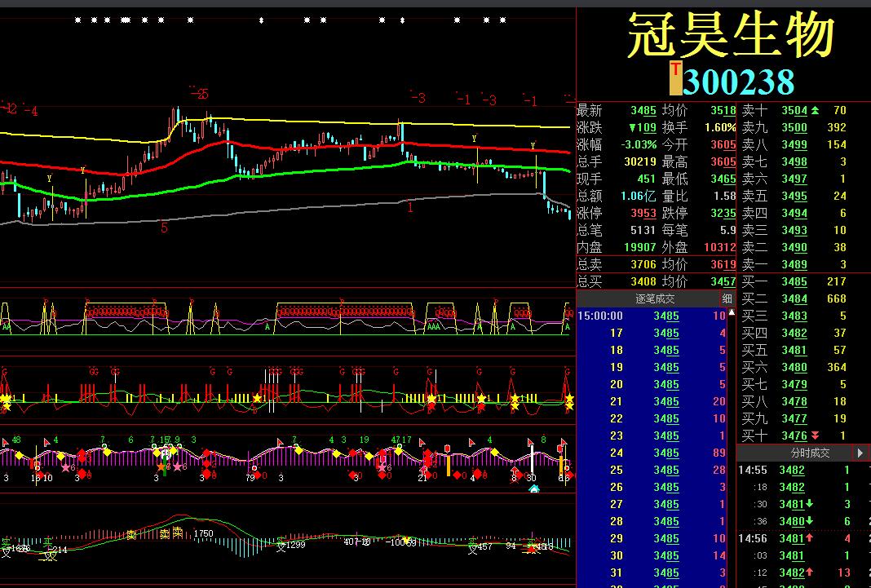Click the 总卖 value 3706

click(x=643, y=264)
